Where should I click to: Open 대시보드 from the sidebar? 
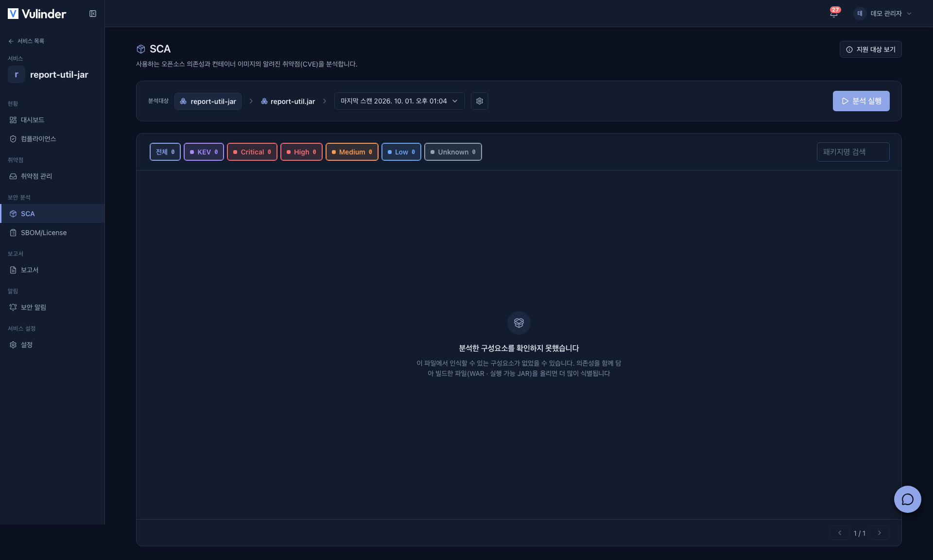point(52,120)
